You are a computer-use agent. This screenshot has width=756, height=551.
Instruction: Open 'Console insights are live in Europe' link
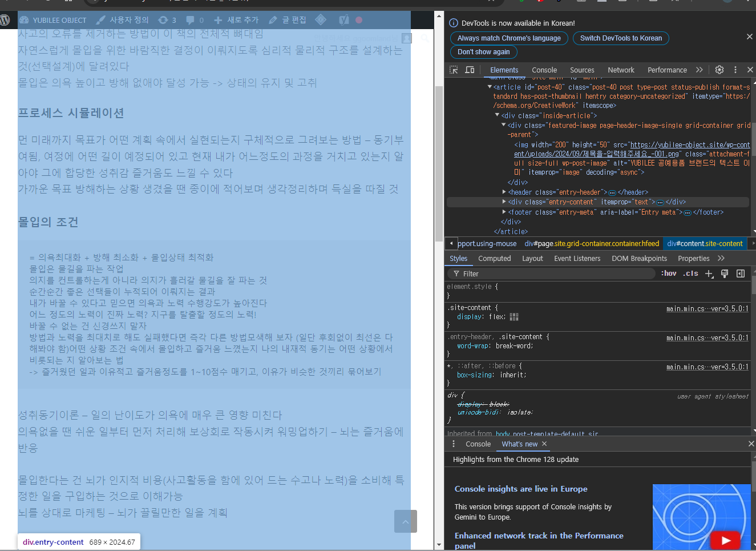(520, 489)
